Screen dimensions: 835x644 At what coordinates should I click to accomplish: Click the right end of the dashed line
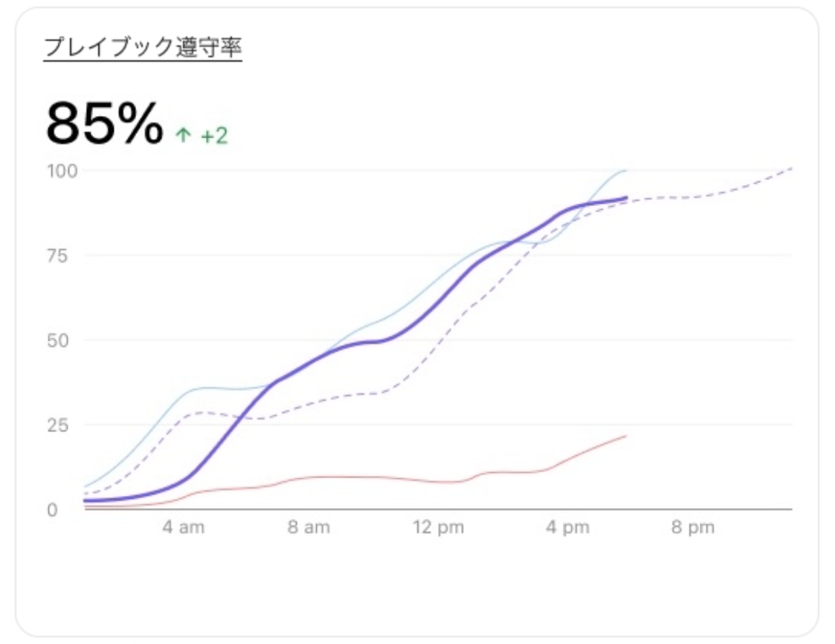click(x=791, y=169)
